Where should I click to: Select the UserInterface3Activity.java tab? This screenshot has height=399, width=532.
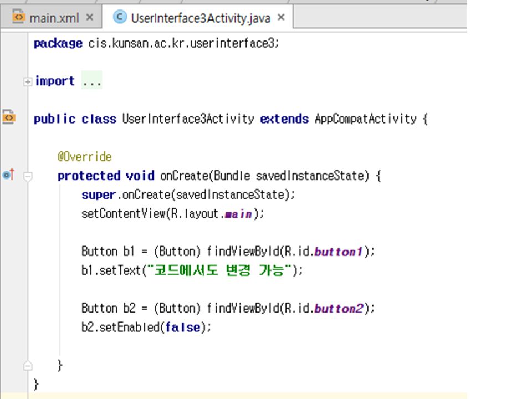coord(200,18)
